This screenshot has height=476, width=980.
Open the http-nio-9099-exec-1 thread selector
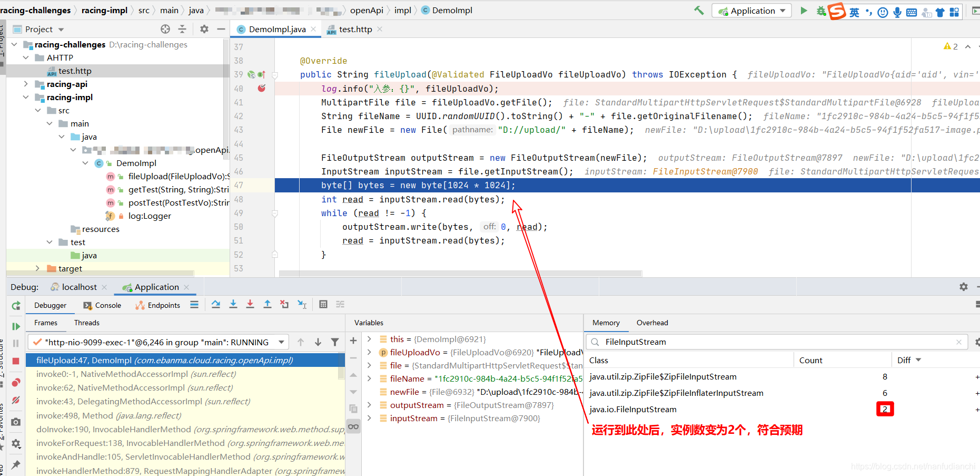[x=158, y=342]
